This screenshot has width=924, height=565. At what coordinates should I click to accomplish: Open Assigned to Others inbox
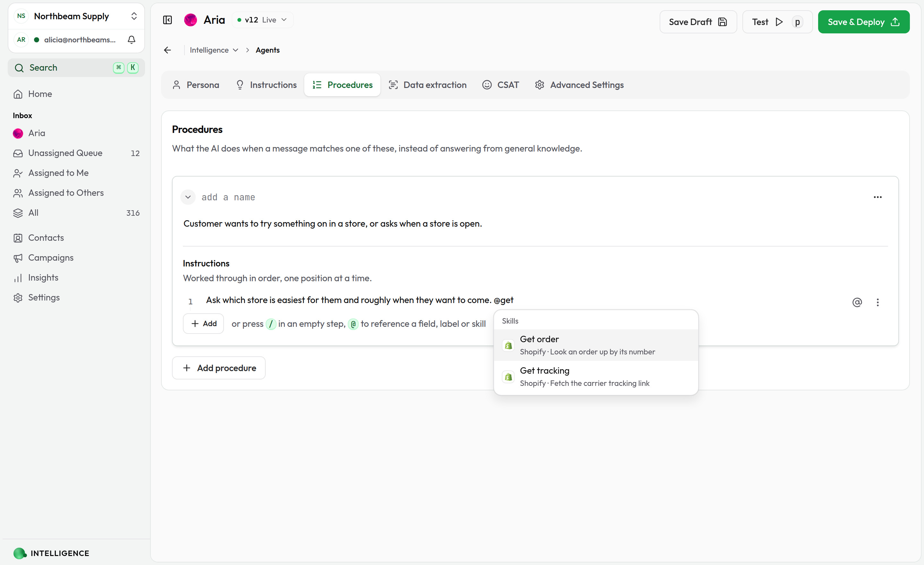click(x=76, y=193)
